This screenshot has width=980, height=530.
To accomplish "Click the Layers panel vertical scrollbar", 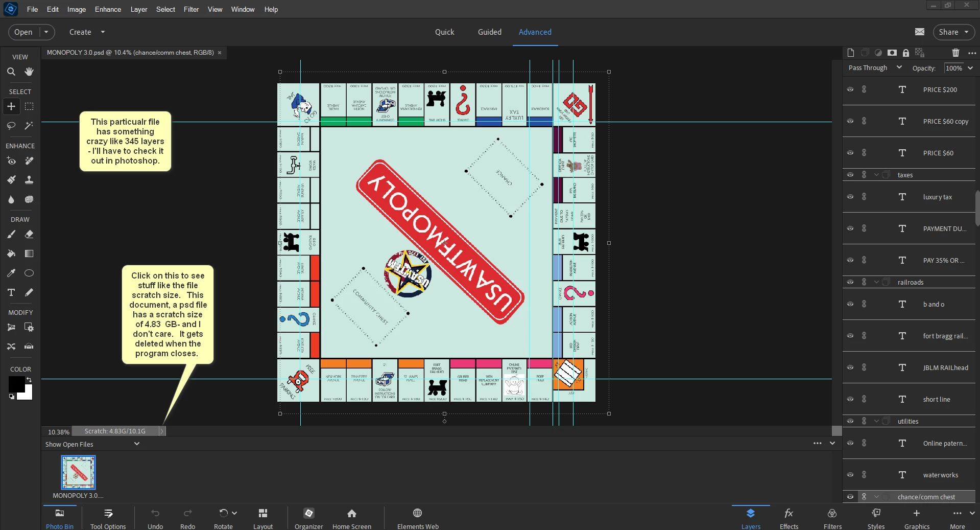I will tap(977, 208).
